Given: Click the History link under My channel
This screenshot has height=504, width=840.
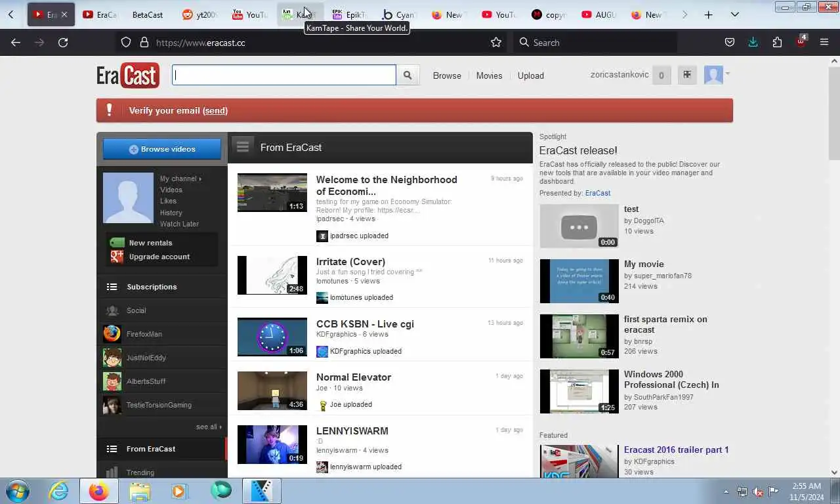Looking at the screenshot, I should pos(171,213).
